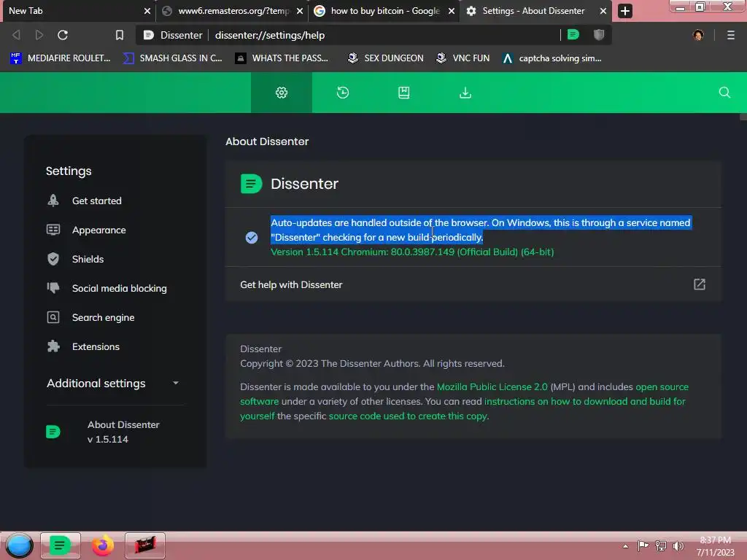The height and width of the screenshot is (560, 747).
Task: Open the Settings gear tab in green toolbar
Action: pyautogui.click(x=282, y=93)
